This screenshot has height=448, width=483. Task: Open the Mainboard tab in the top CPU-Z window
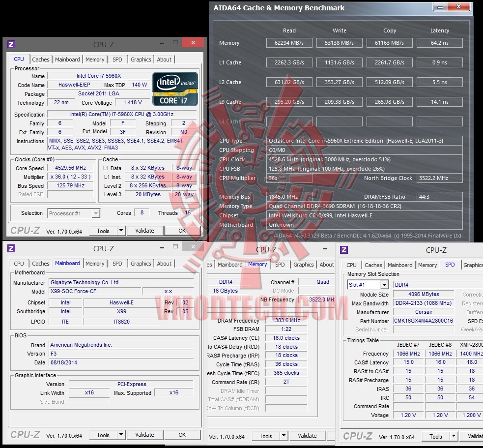pos(67,60)
